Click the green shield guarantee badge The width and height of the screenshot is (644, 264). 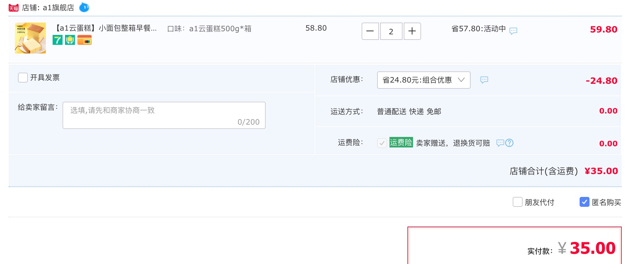(x=70, y=40)
